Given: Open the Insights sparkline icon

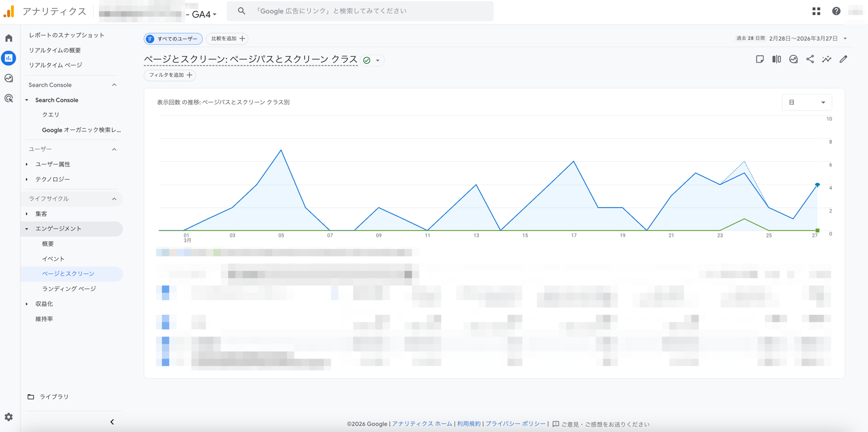Looking at the screenshot, I should click(826, 59).
